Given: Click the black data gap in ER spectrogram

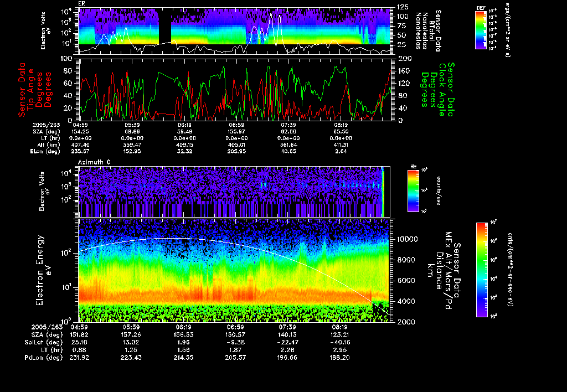Looking at the screenshot, I should [x=164, y=25].
